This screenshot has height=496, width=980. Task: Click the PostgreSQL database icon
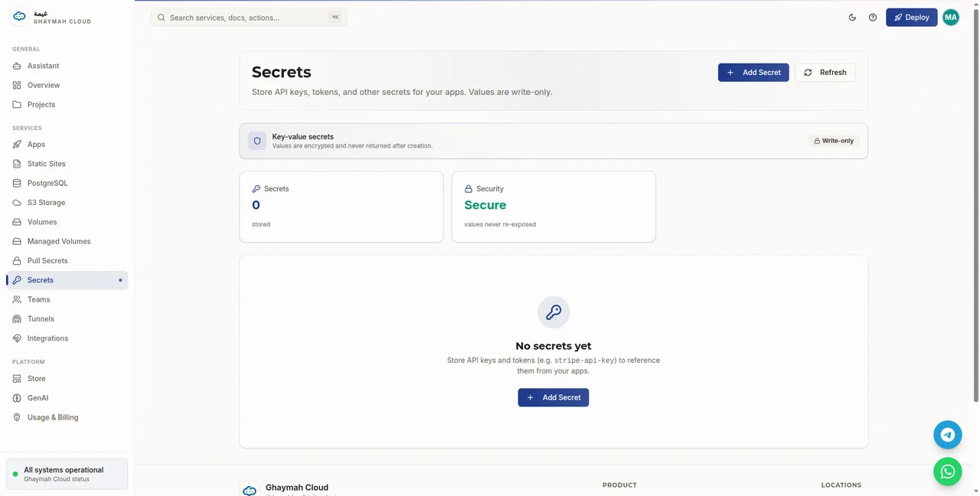pyautogui.click(x=17, y=183)
